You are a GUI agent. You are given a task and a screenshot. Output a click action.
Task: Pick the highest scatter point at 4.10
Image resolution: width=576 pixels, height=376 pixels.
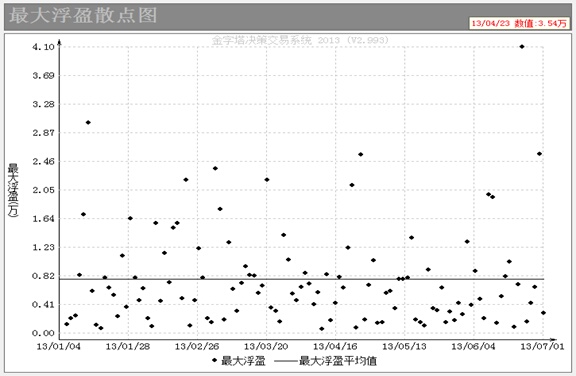coord(522,47)
